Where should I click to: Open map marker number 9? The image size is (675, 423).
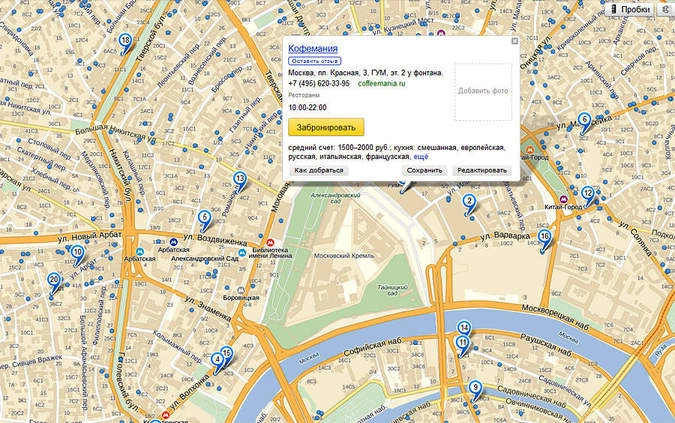pyautogui.click(x=475, y=388)
